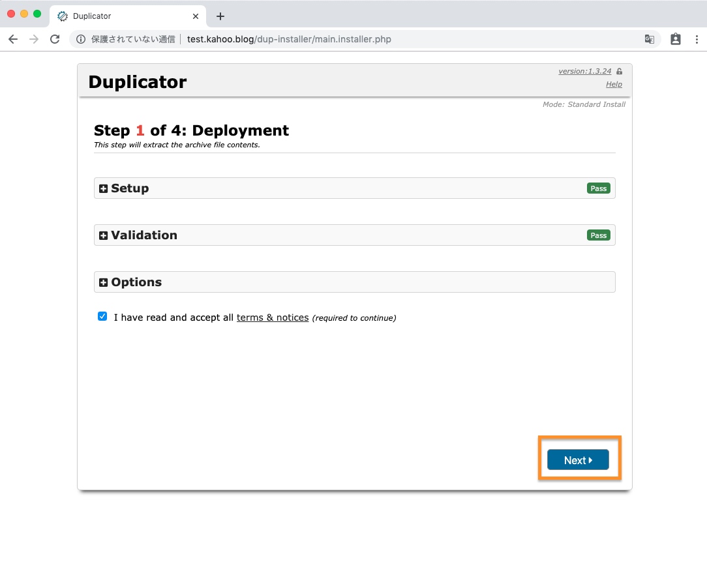
Task: Select the Duplicator browser tab
Action: (117, 16)
